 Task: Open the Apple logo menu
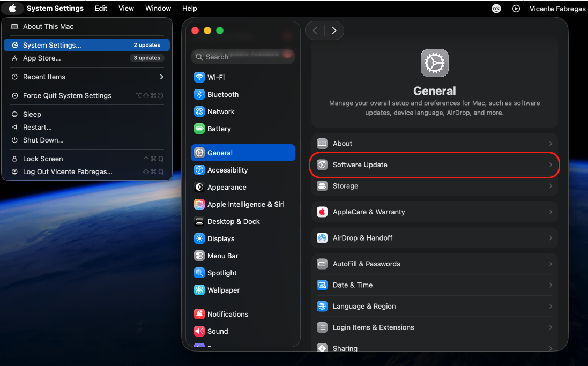click(x=12, y=8)
